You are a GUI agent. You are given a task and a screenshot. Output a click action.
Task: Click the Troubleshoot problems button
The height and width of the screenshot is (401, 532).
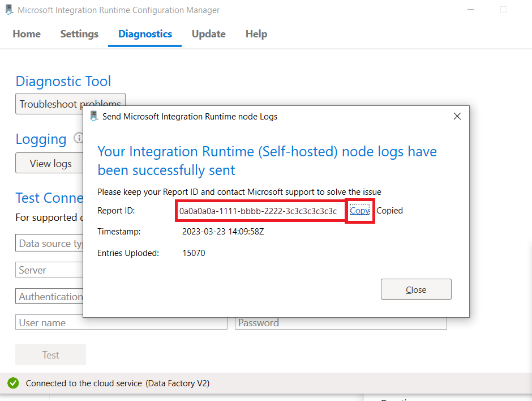pos(70,104)
